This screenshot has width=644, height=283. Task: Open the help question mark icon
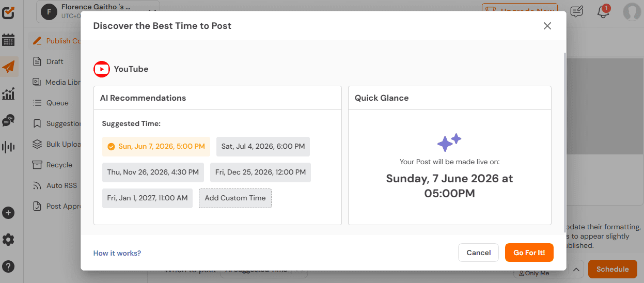(8, 266)
